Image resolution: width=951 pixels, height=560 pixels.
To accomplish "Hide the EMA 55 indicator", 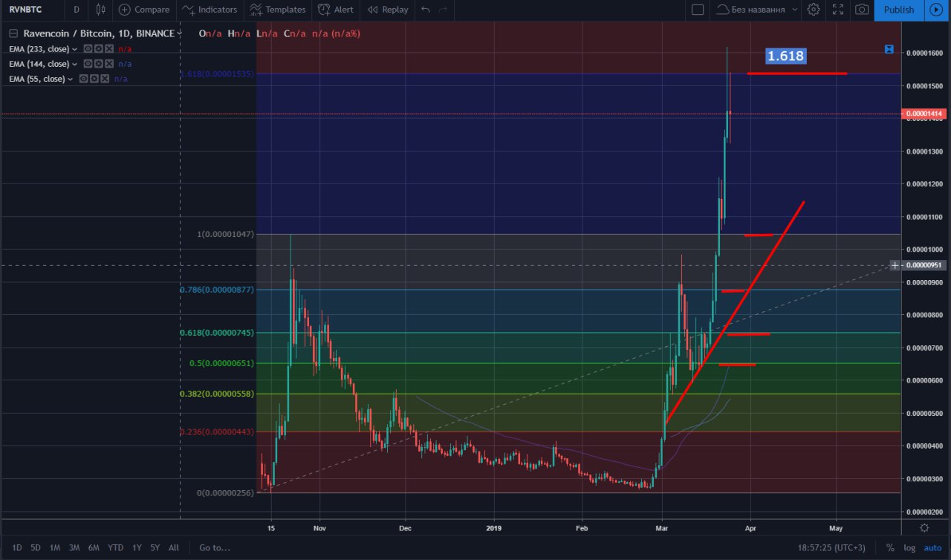I will pos(84,79).
